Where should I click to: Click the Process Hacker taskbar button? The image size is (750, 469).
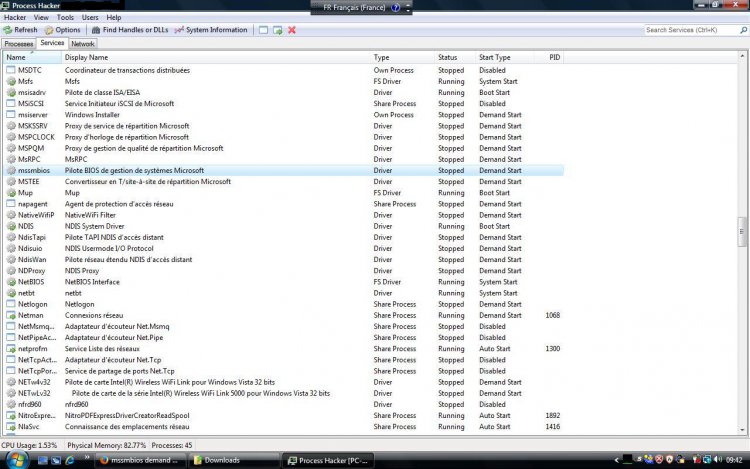coord(328,460)
